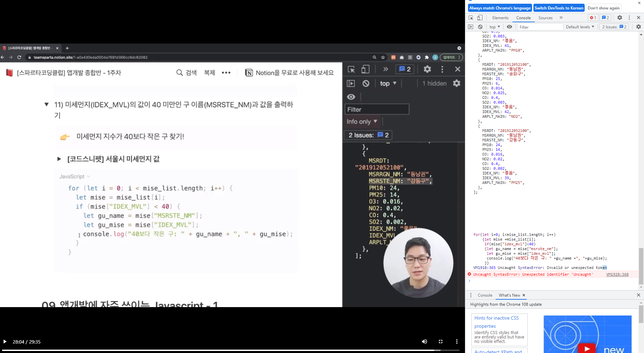Screen dimensions: 644x353
Task: Switch to the main Console tab beside Elements
Action: pyautogui.click(x=523, y=18)
